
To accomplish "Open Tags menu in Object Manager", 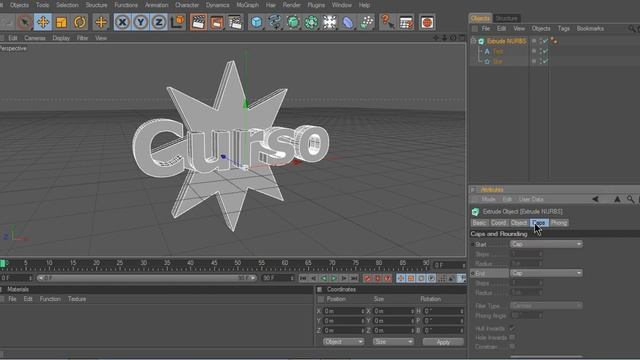I will pos(564,29).
